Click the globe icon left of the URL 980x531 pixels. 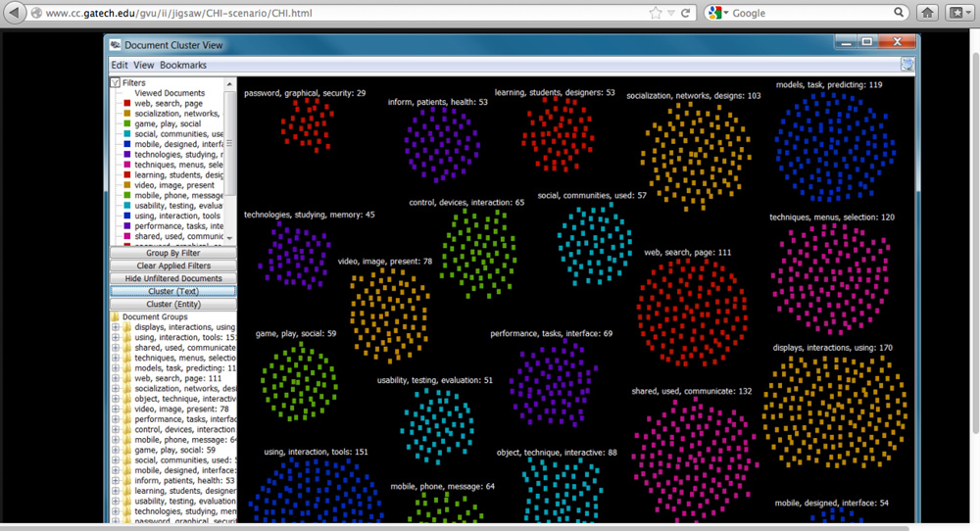(x=34, y=14)
